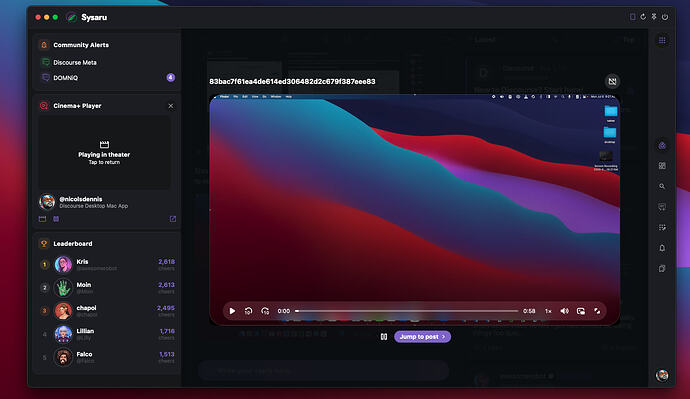Viewport: 690px width, 399px height.
Task: Click Kris's 2,618 cheers score
Action: point(166,262)
